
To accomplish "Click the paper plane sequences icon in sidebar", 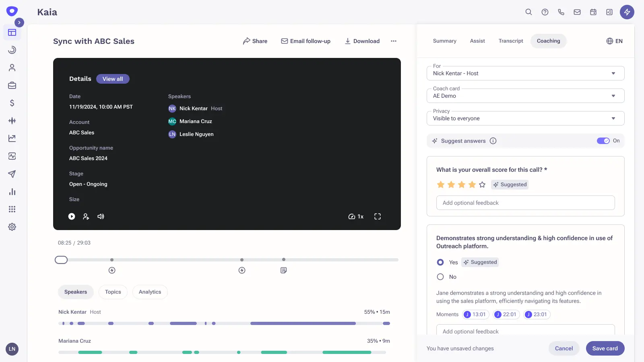I will [x=12, y=174].
